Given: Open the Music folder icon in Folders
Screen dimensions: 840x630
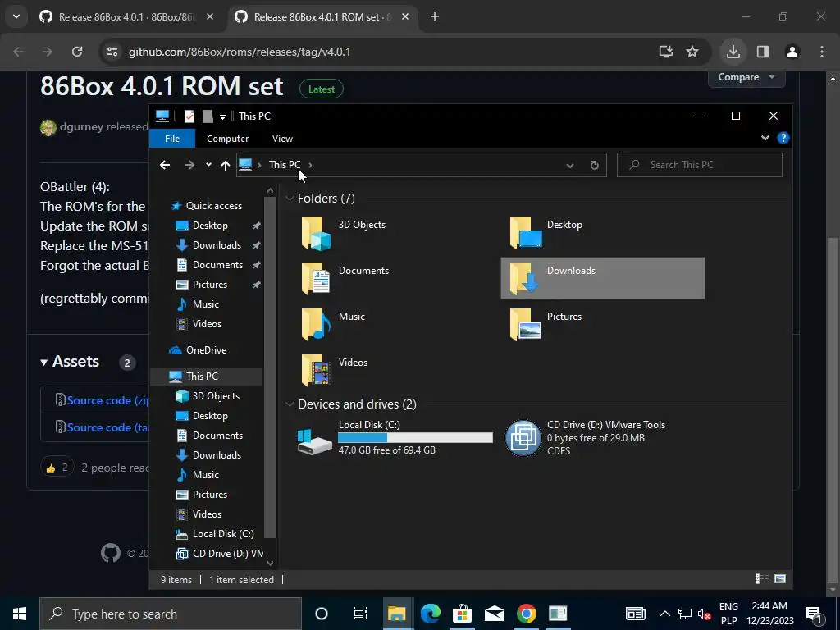Looking at the screenshot, I should pos(316,325).
